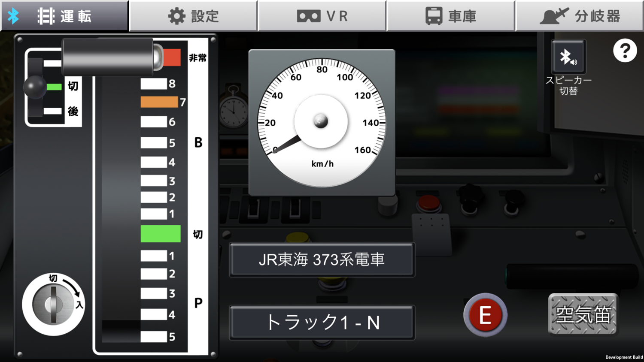Set reverser to 後 (reverse) position
Viewport: 644px width, 362px height.
click(53, 112)
